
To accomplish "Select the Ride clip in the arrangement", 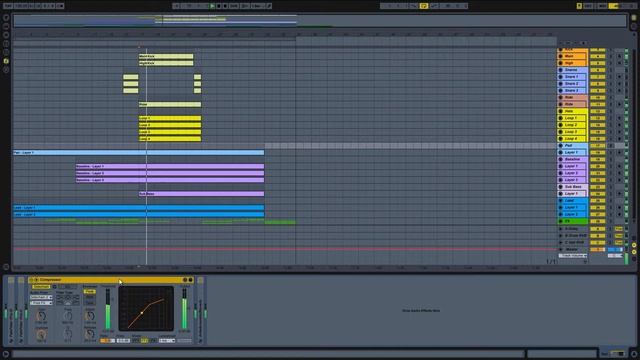I will 170,104.
